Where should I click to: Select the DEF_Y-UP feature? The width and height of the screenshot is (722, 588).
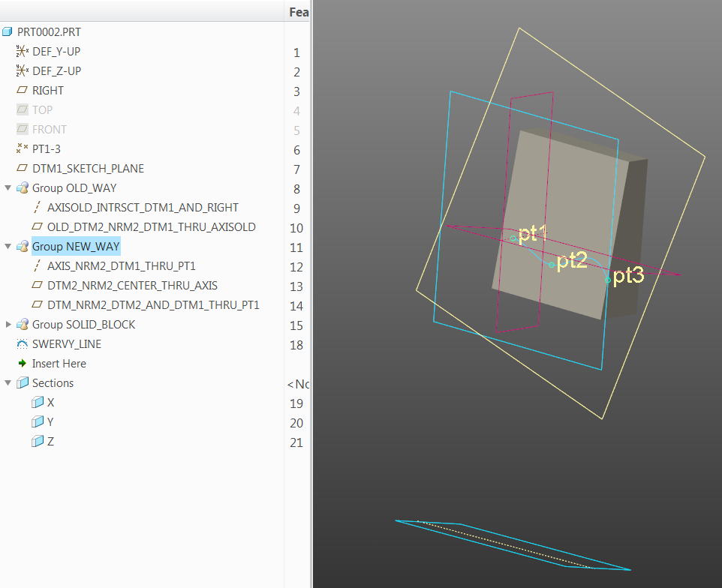click(56, 51)
